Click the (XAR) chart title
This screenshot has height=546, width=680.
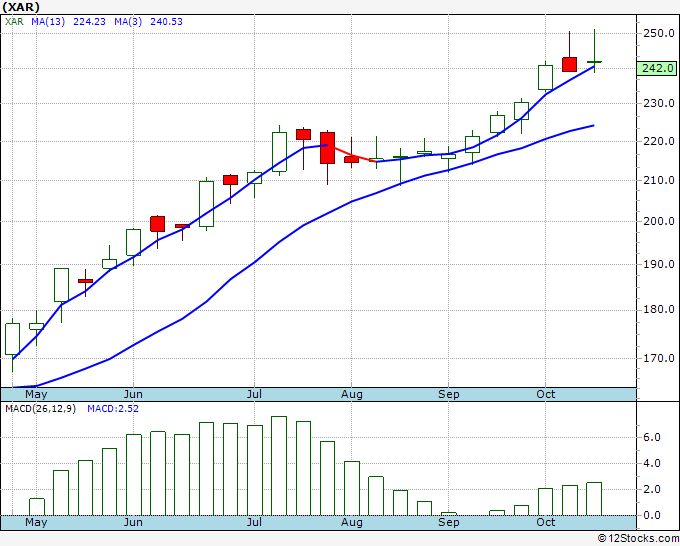pos(21,7)
